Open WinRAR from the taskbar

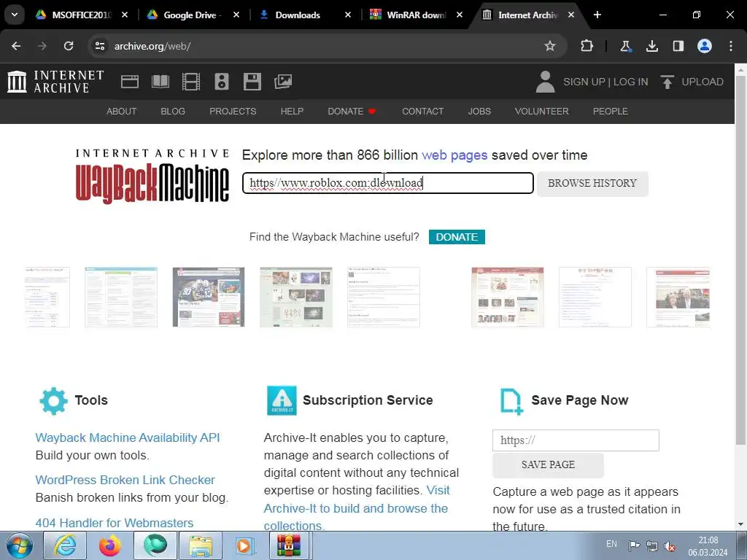[289, 545]
